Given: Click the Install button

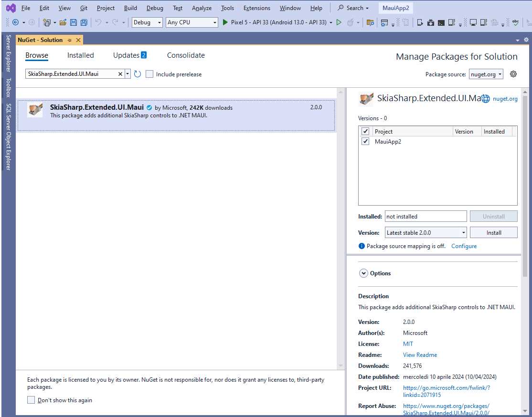Looking at the screenshot, I should click(x=494, y=232).
